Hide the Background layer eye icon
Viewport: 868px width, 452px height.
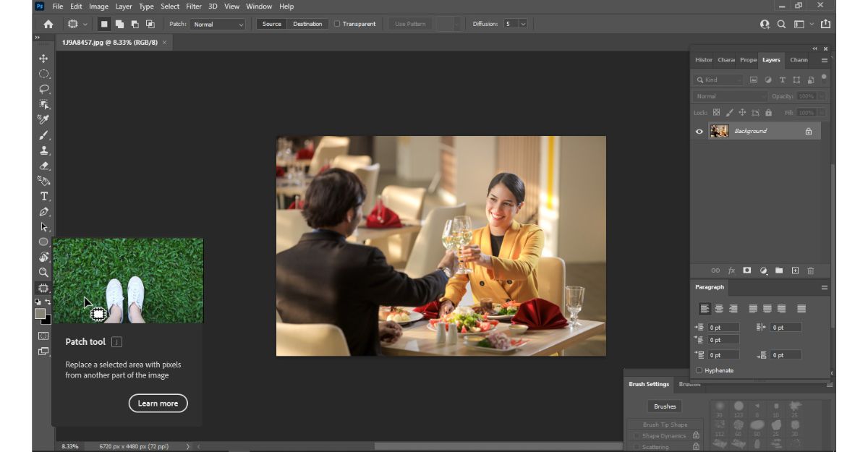click(x=699, y=132)
